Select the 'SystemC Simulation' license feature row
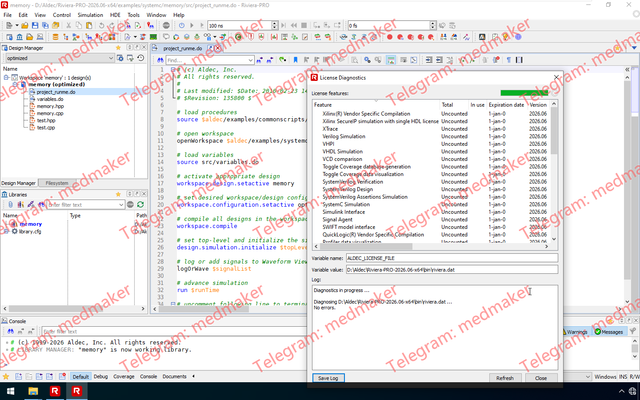Viewport: 640px width, 400px height. click(346, 204)
